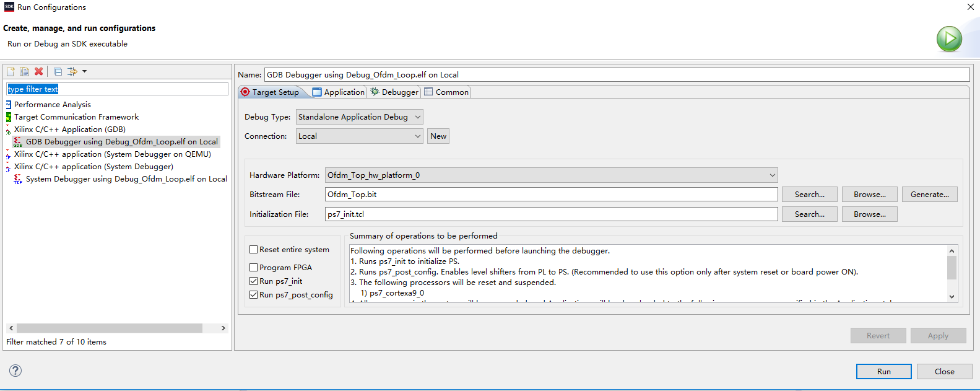Switch to the Application tab
980x391 pixels.
click(339, 92)
